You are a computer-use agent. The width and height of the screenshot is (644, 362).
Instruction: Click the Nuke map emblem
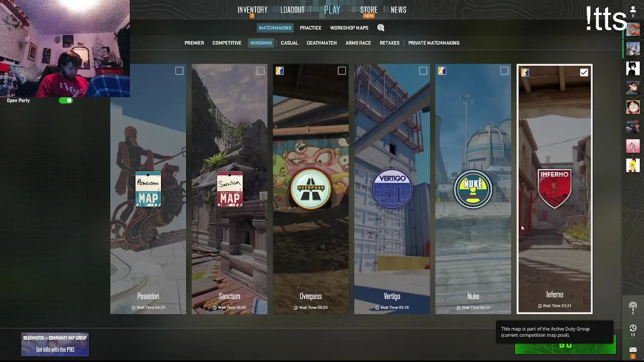point(473,189)
